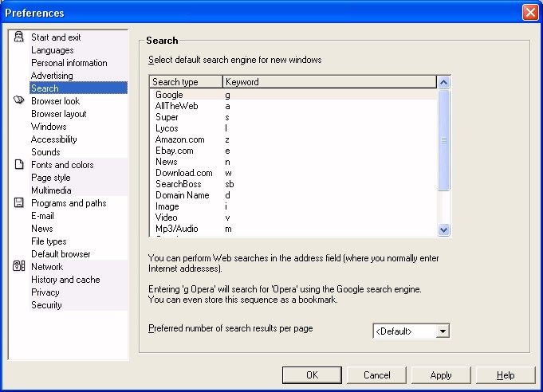The width and height of the screenshot is (543, 392).
Task: Click the search list scroll-down arrow
Action: 443,229
